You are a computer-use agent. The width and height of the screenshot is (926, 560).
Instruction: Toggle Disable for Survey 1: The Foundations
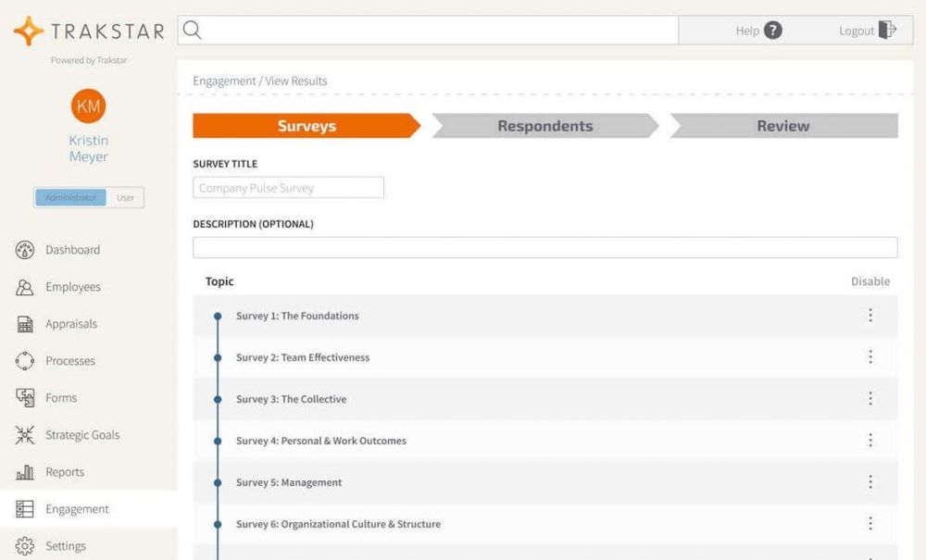(870, 316)
